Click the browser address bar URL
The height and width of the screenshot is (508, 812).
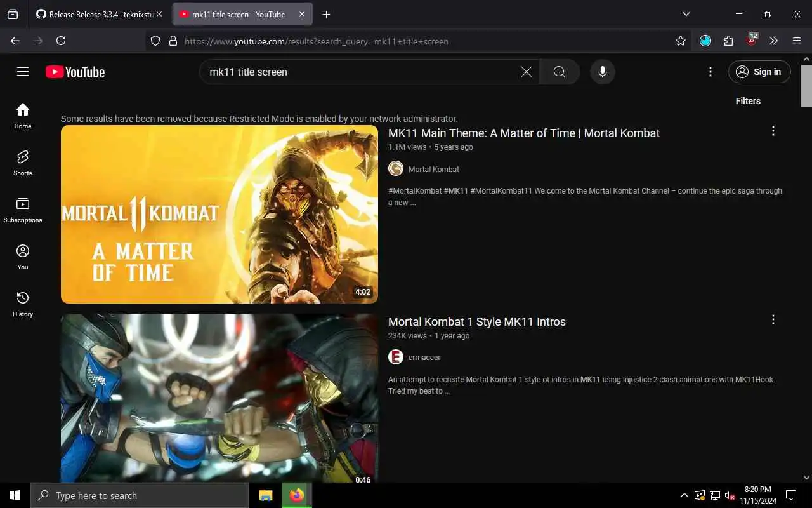(x=316, y=41)
